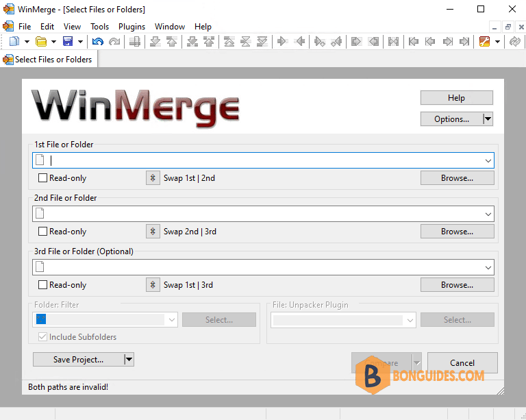Click Copy Left and Advance icon

(x=336, y=42)
